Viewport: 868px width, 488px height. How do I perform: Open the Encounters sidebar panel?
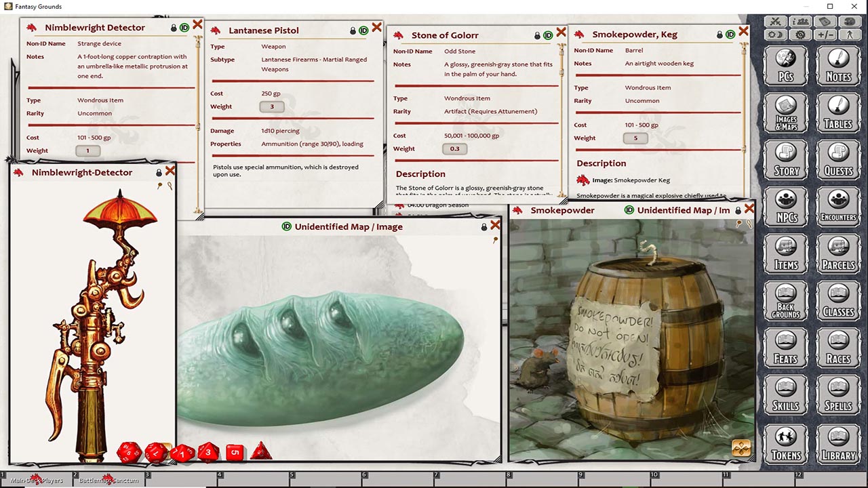coord(838,207)
